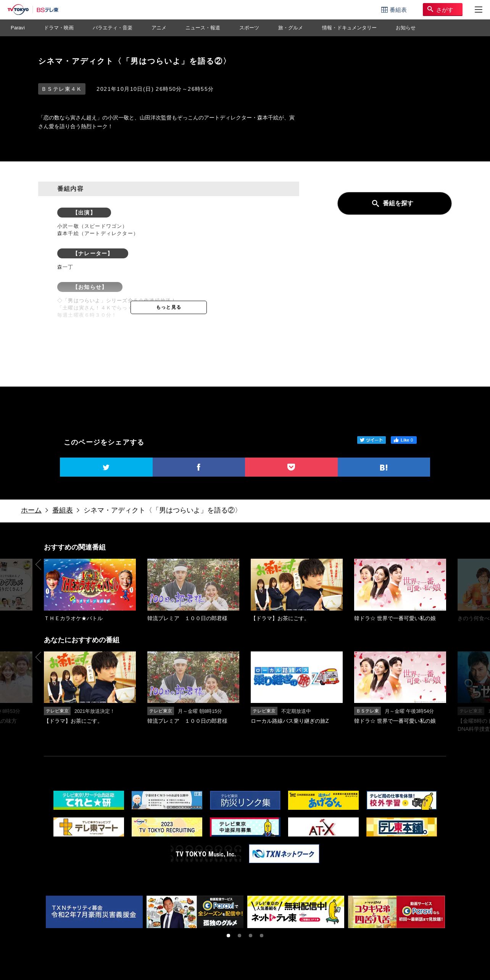Image resolution: width=490 pixels, height=980 pixels.
Task: Select third carousel pagination dot
Action: click(250, 935)
